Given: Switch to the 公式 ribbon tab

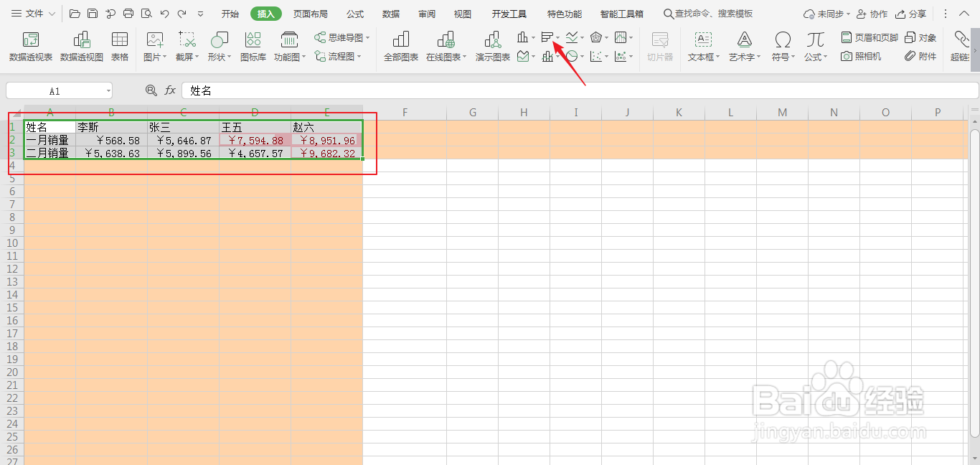Looking at the screenshot, I should coord(354,14).
